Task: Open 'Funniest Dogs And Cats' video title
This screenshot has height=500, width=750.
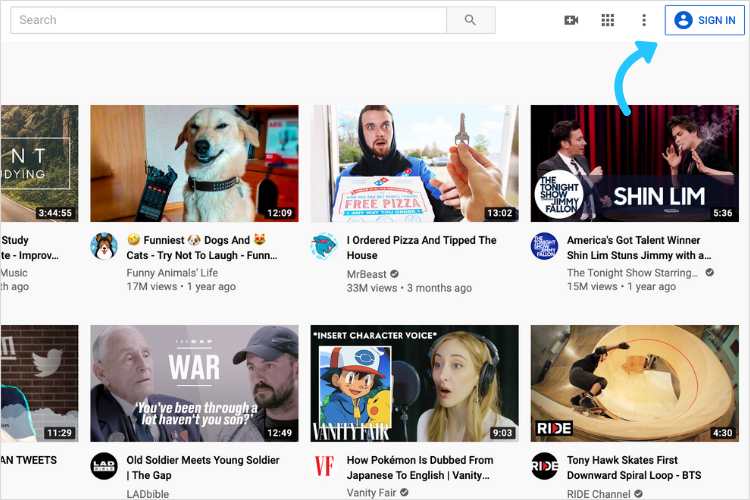Action: 202,247
